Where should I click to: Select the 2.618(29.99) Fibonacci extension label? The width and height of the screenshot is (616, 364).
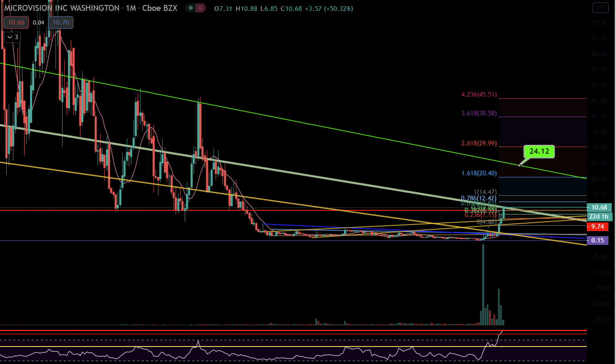[479, 143]
